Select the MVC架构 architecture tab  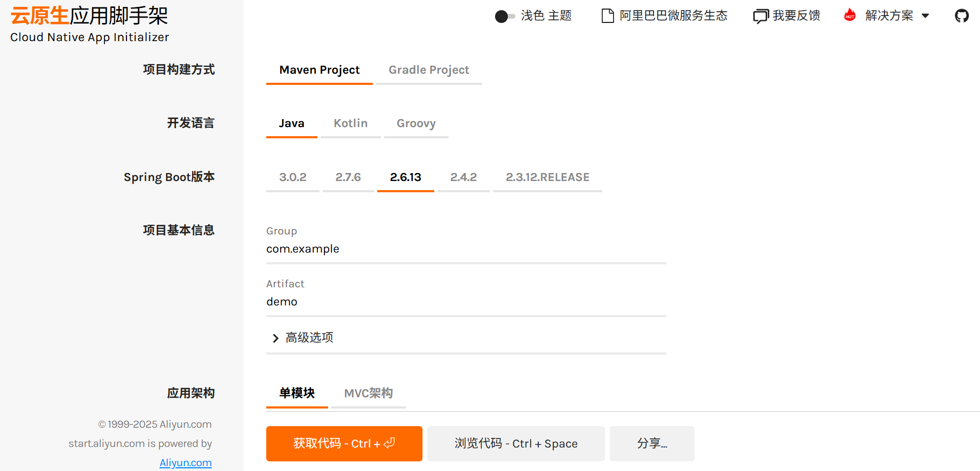[x=369, y=394]
